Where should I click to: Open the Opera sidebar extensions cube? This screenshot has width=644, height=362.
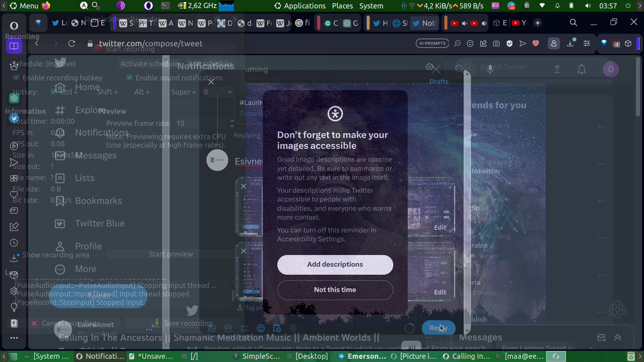tap(14, 275)
